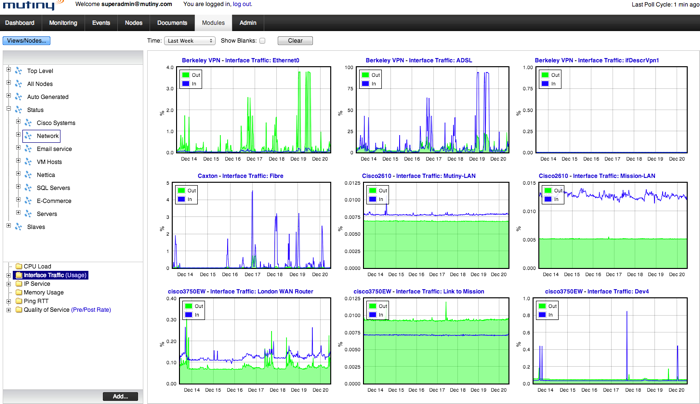Switch to the Events tab
Screen dimensions: 700x404
click(x=101, y=23)
